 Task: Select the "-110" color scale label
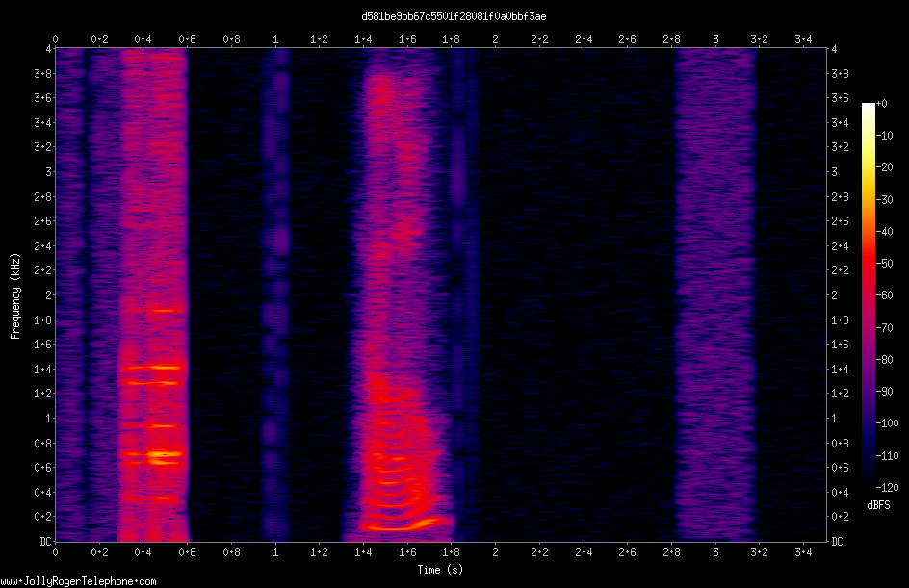888,456
